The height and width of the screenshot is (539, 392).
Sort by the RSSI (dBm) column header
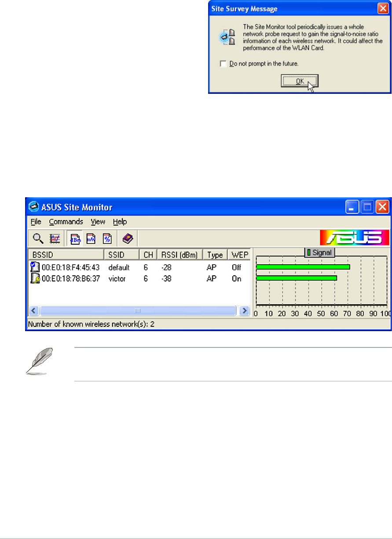(x=180, y=255)
